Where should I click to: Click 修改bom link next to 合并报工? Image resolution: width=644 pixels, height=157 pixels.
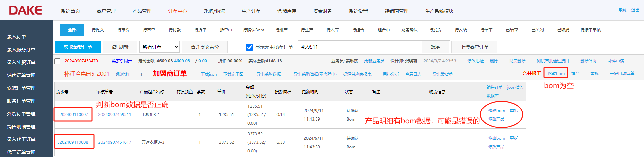coord(556,73)
